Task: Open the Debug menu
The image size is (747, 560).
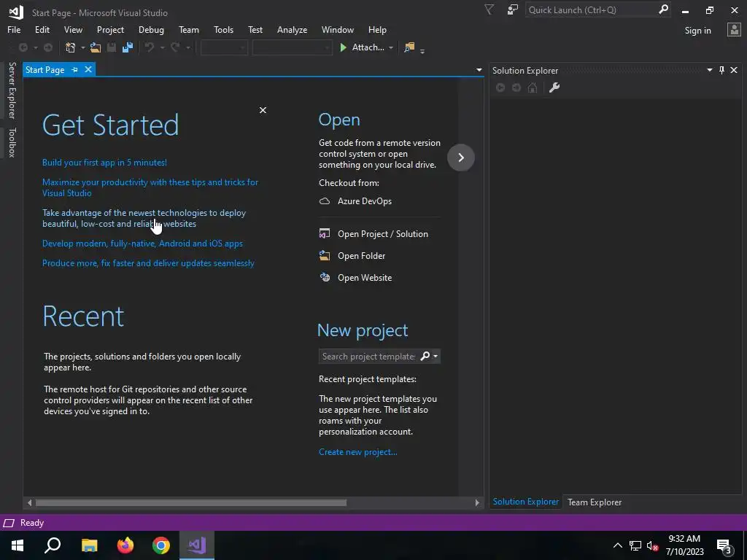Action: click(x=151, y=29)
